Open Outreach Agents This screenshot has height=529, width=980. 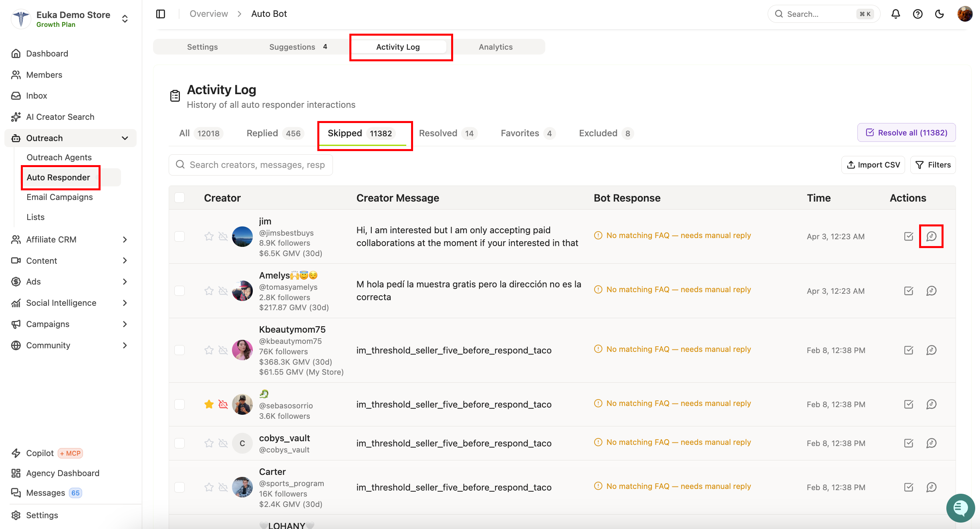click(x=59, y=157)
